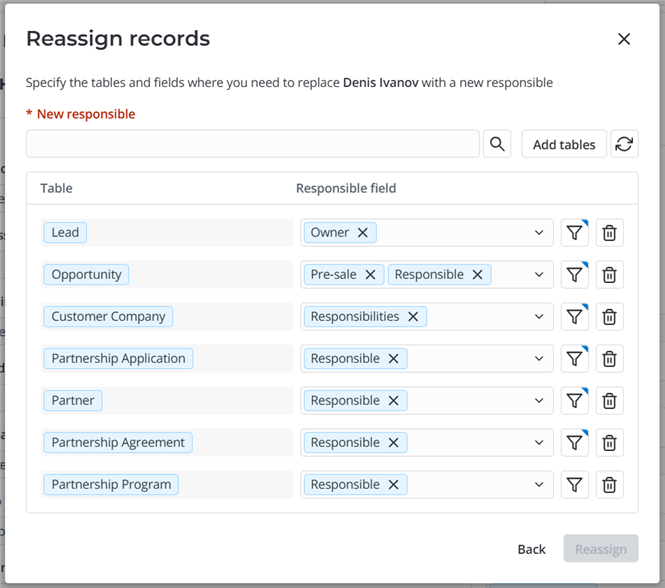Expand the Opportunity responsible field dropdown
This screenshot has height=588, width=665.
coord(539,275)
